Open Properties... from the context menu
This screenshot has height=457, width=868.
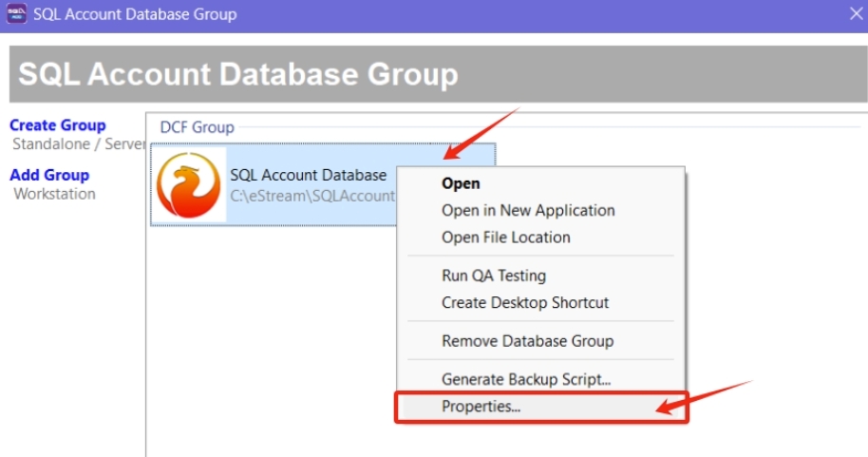(x=481, y=406)
